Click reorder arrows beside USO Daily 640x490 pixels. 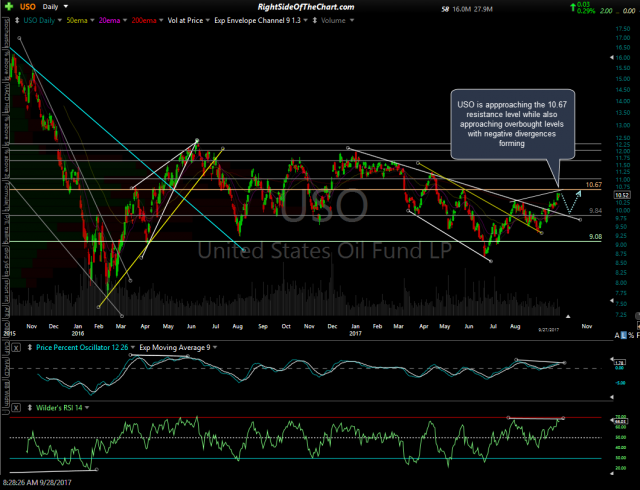[x=17, y=20]
